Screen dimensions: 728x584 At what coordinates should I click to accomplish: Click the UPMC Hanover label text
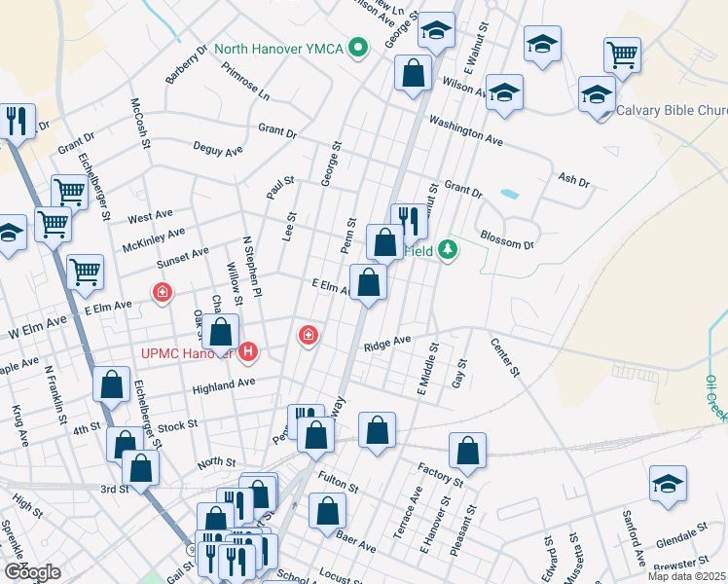(187, 353)
